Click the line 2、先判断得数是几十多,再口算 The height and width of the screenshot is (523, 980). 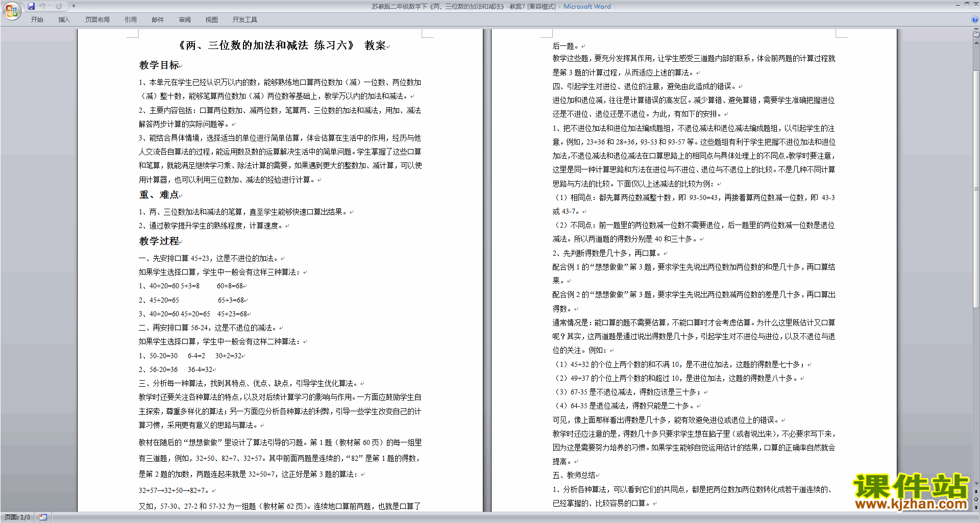click(x=608, y=254)
